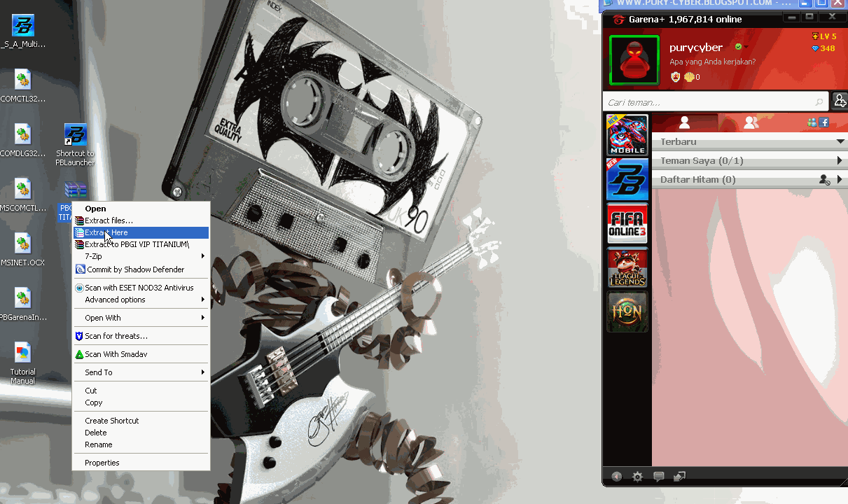This screenshot has height=504, width=848.
Task: Click the community people icon beside Facebook
Action: click(812, 122)
